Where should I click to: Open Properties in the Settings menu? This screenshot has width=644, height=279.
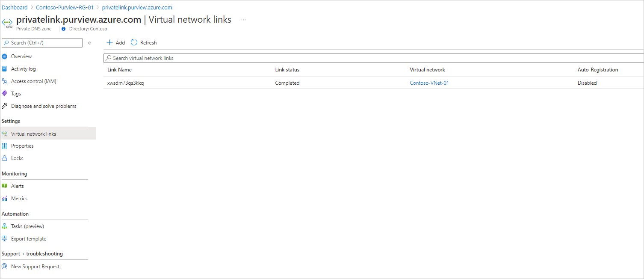(22, 146)
